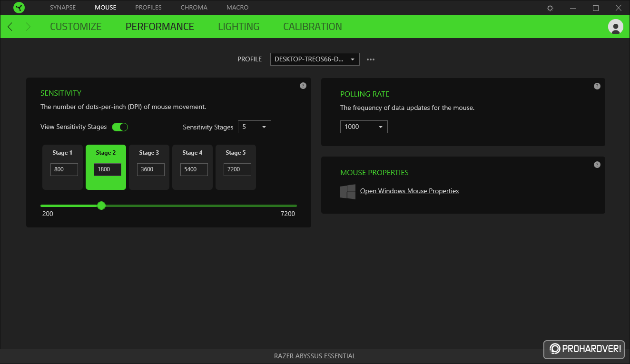Select the MOUSE tab
The width and height of the screenshot is (630, 364).
pyautogui.click(x=106, y=8)
